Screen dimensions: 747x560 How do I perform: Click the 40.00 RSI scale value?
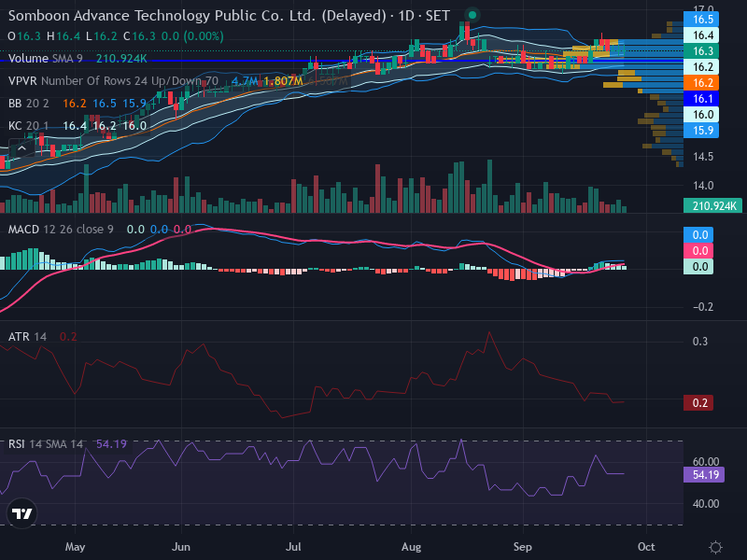click(x=706, y=504)
